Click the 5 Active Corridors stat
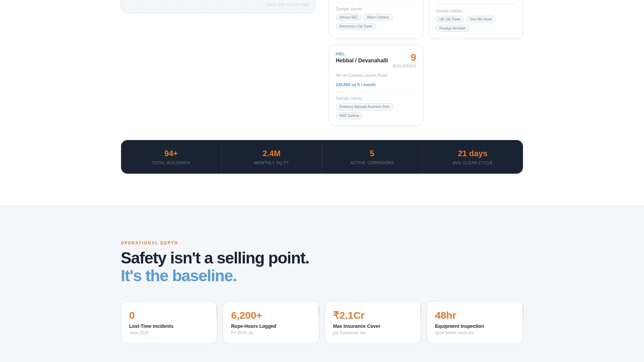 pos(372,157)
